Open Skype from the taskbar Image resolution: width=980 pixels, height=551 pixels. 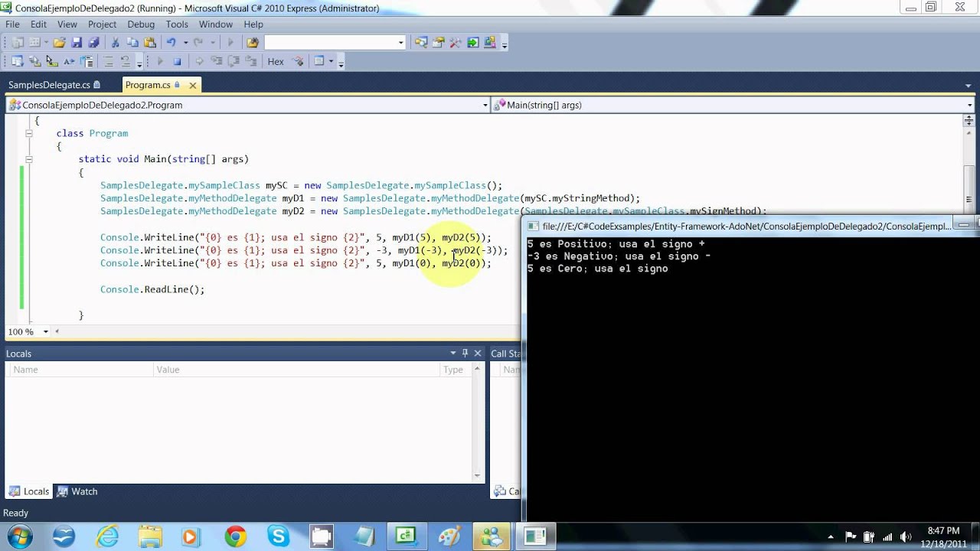tap(278, 536)
